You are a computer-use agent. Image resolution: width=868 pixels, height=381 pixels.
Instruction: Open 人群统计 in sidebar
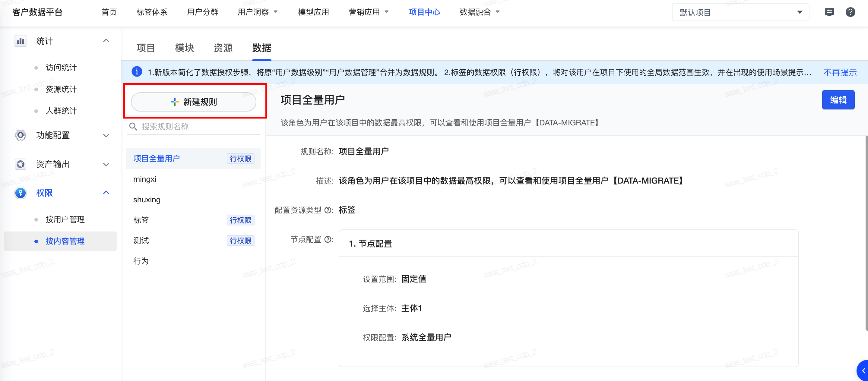click(61, 111)
